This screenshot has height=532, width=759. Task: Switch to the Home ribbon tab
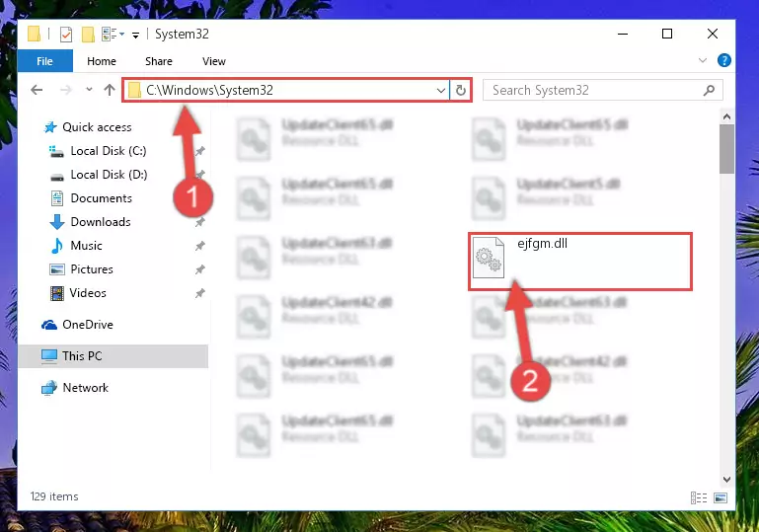(x=102, y=61)
